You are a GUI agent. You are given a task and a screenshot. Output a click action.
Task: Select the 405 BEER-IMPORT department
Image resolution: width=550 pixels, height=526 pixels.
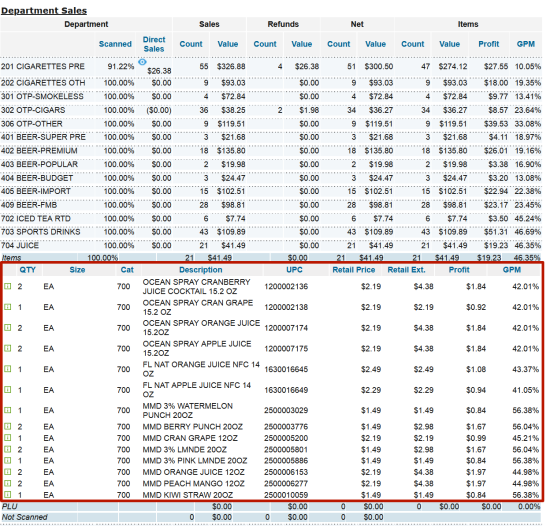[36, 191]
